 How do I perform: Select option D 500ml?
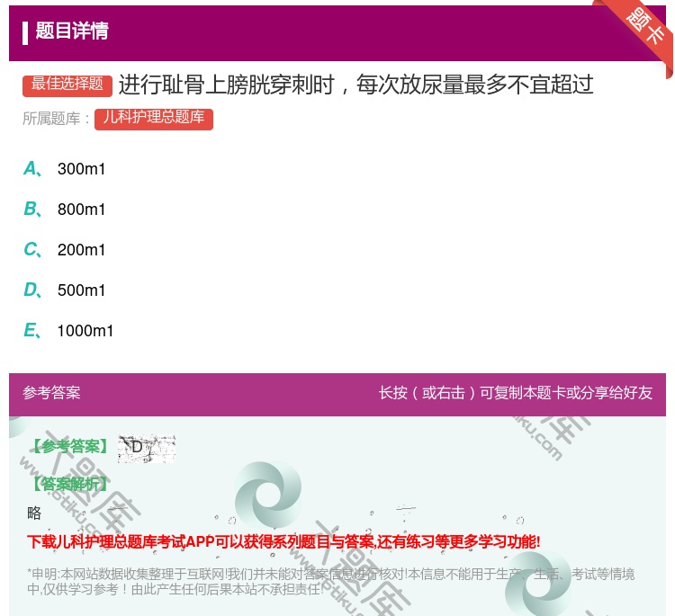point(65,290)
